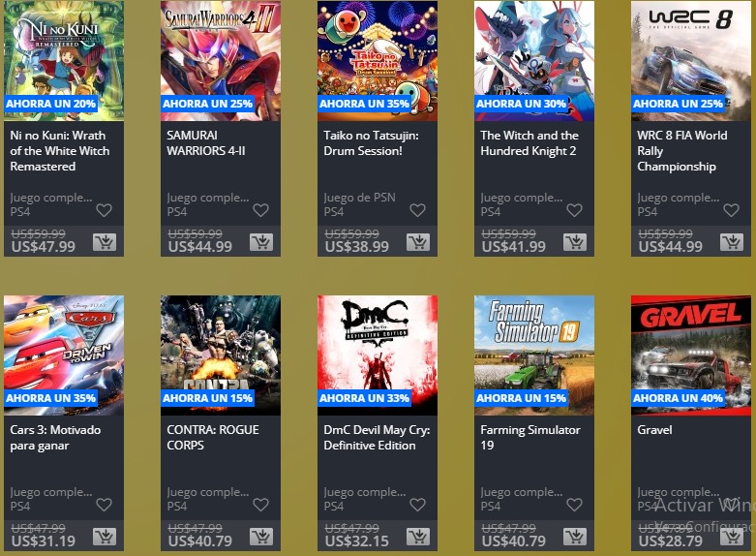Add SAMURAI WARRIORS 4-II to cart
The width and height of the screenshot is (756, 556).
click(x=261, y=242)
